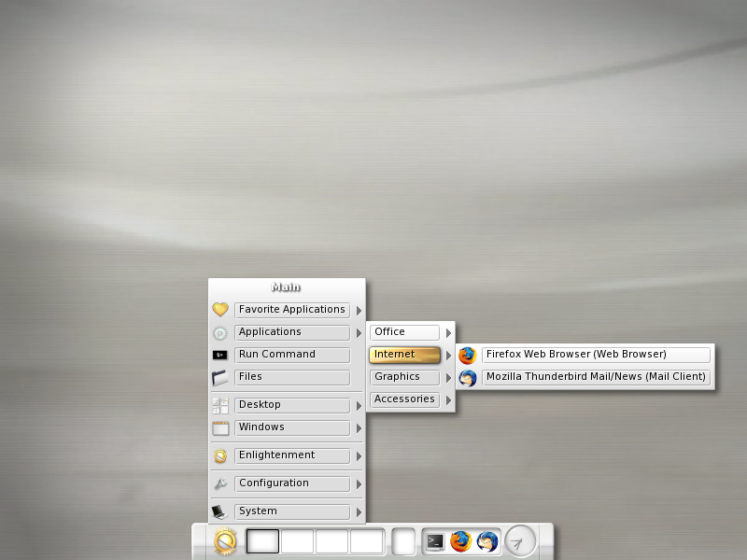Click the desktop grid icon beside Desktop

coord(220,406)
